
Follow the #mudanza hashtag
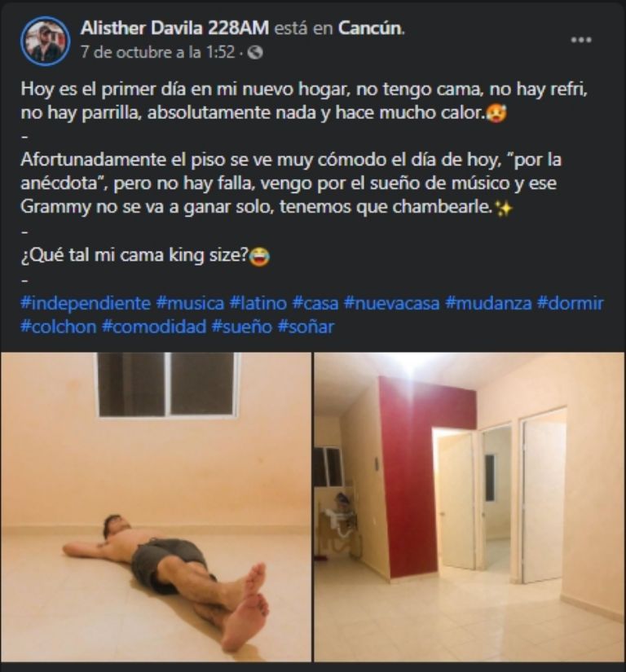pyautogui.click(x=488, y=303)
